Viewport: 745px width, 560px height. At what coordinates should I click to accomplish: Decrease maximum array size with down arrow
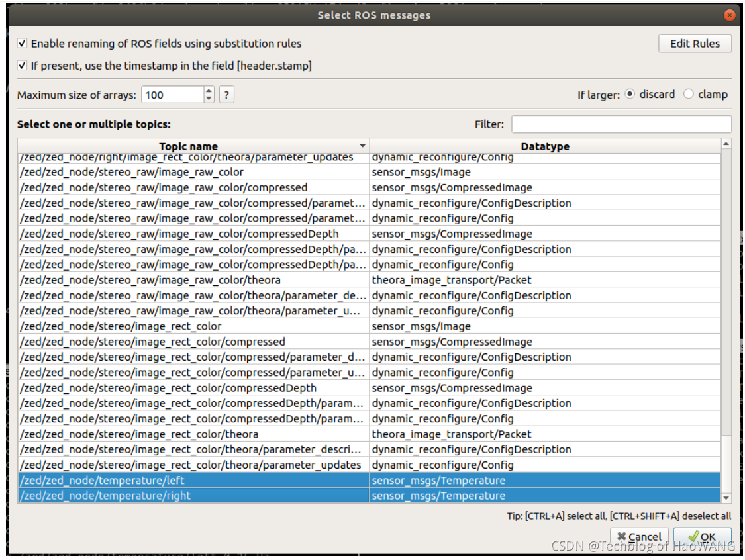[209, 99]
